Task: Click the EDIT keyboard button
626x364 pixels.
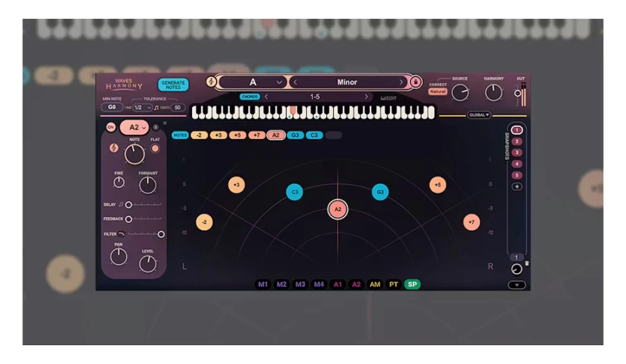Action: (388, 98)
